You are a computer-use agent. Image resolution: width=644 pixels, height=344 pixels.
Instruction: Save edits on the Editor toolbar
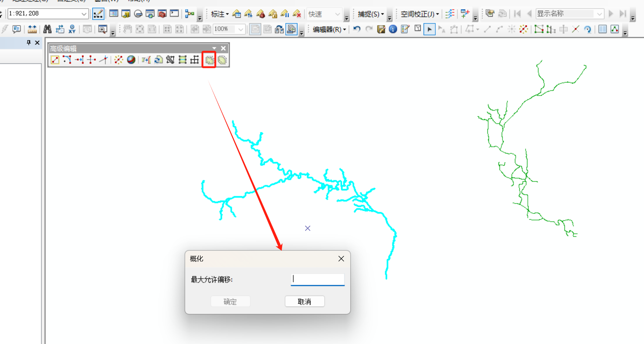click(381, 29)
